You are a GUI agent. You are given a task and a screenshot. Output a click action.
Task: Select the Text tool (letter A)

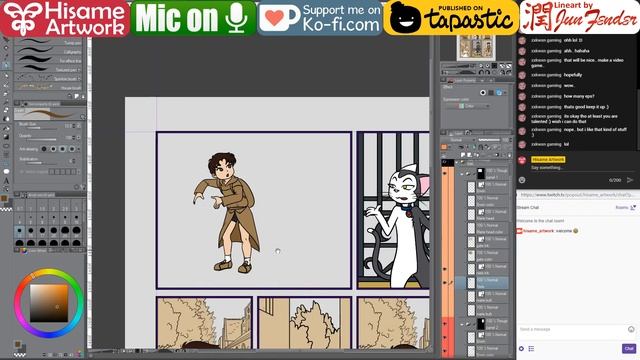(x=6, y=180)
